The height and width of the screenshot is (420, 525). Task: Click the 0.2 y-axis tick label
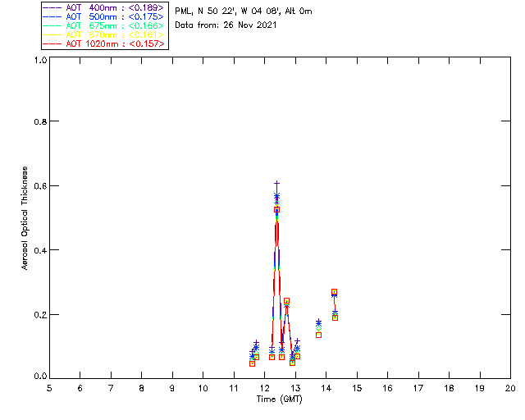tap(40, 314)
